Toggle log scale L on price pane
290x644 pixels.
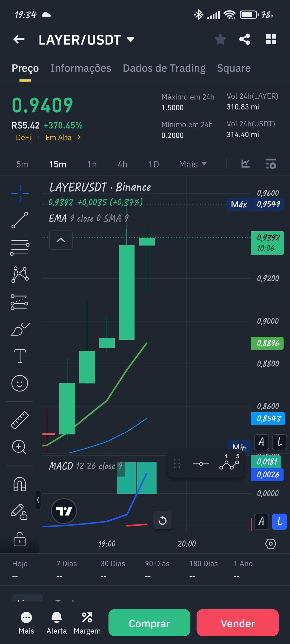pyautogui.click(x=280, y=442)
